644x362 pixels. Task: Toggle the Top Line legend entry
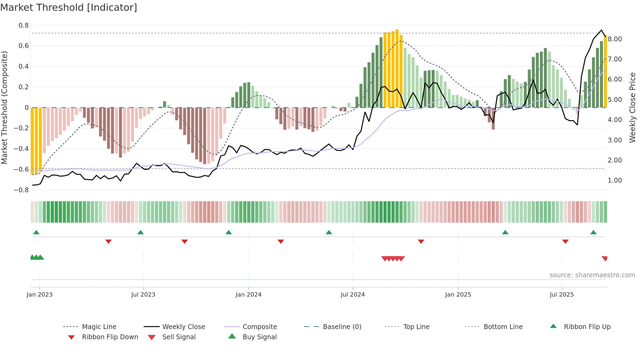[407, 327]
